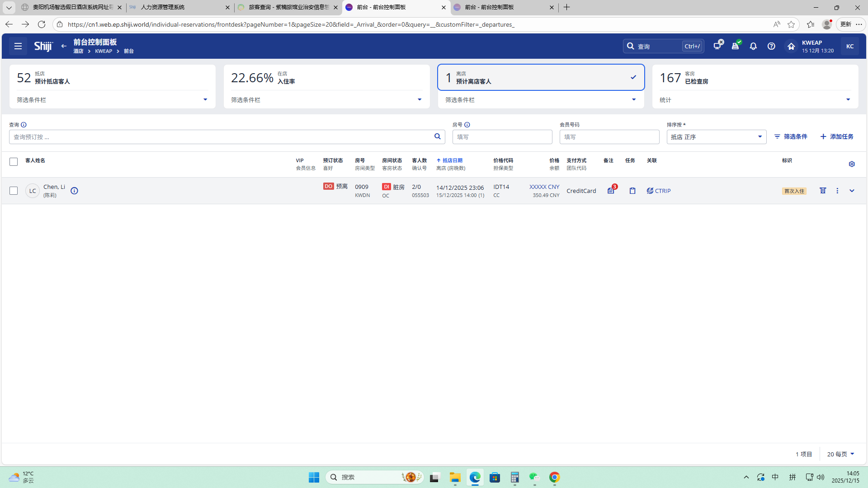Image resolution: width=868 pixels, height=488 pixels.
Task: Click the task clipboard icon in row
Action: pos(632,191)
